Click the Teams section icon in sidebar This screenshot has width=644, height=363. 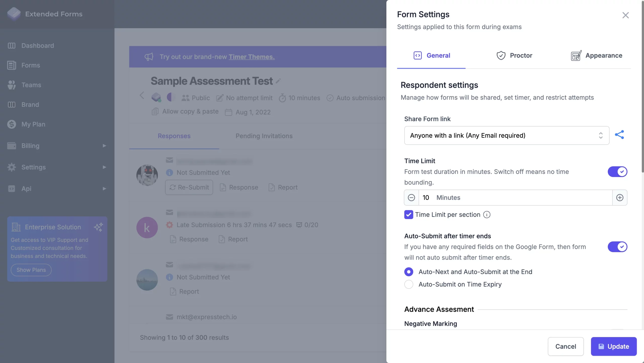pyautogui.click(x=12, y=85)
